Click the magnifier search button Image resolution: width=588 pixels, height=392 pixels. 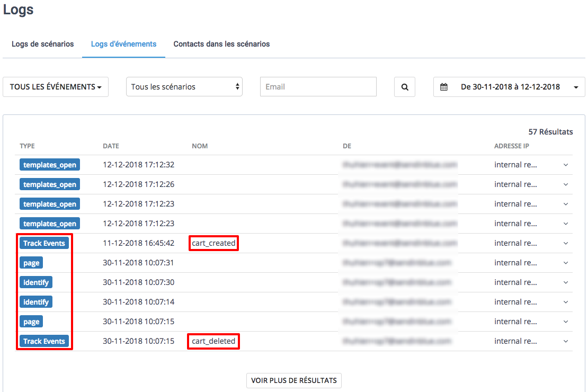coord(405,87)
